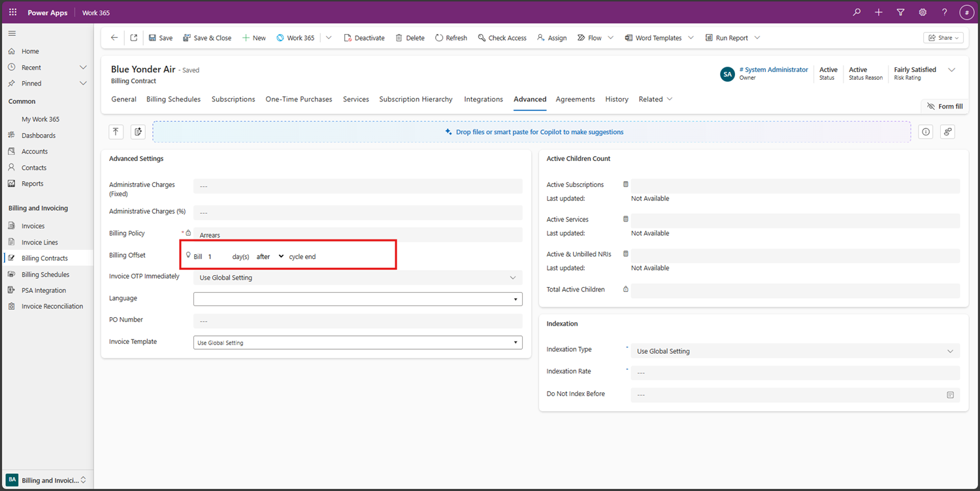Open the app launcher waffle icon
This screenshot has width=980, height=491.
[12, 12]
